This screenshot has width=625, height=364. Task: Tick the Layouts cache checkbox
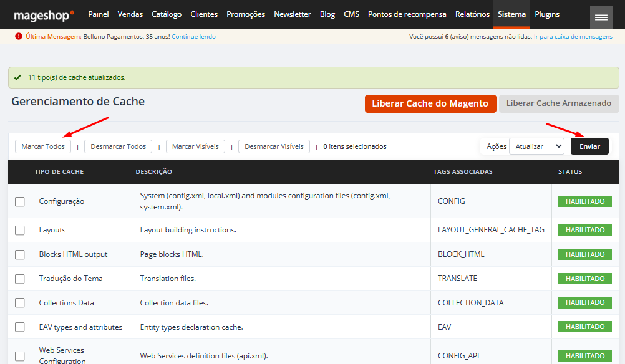(19, 230)
